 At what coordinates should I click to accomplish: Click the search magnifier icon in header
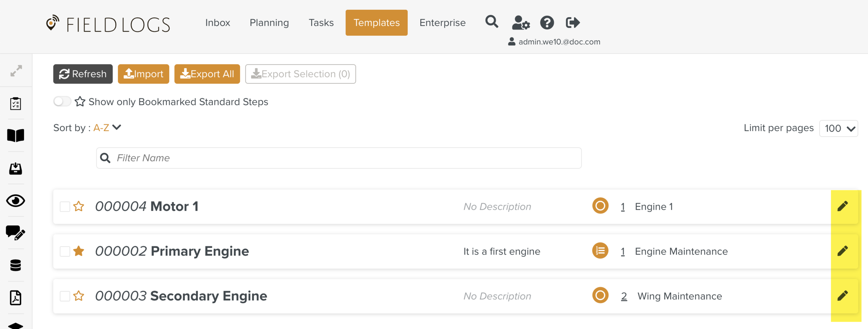[491, 22]
